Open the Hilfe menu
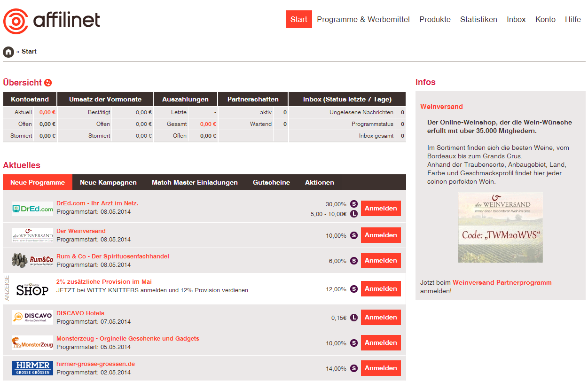The width and height of the screenshot is (588, 381). tap(573, 19)
